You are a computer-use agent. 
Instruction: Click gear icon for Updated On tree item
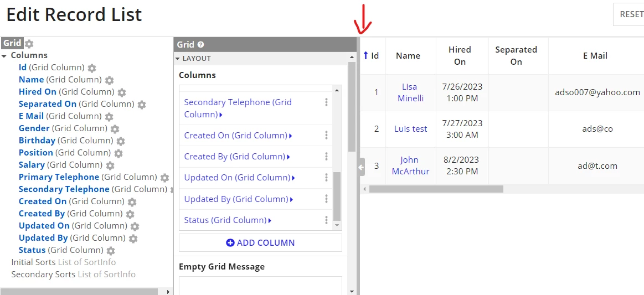[x=135, y=226]
